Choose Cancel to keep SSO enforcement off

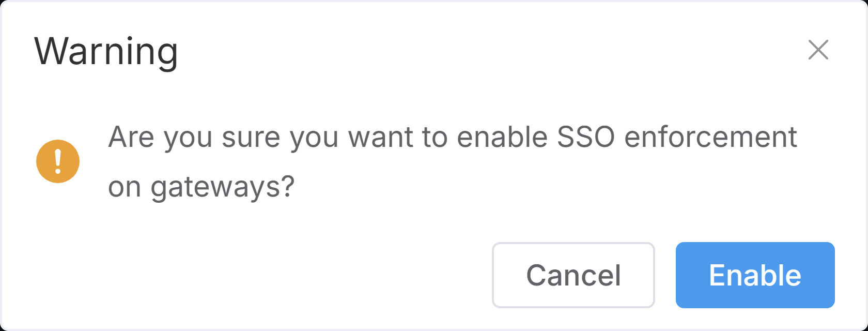[573, 275]
